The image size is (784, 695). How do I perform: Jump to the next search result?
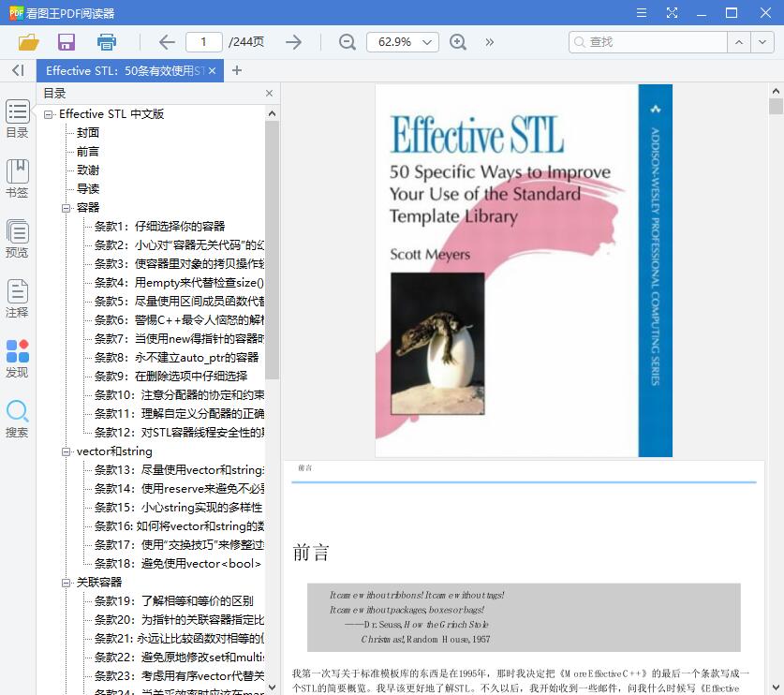click(x=762, y=42)
